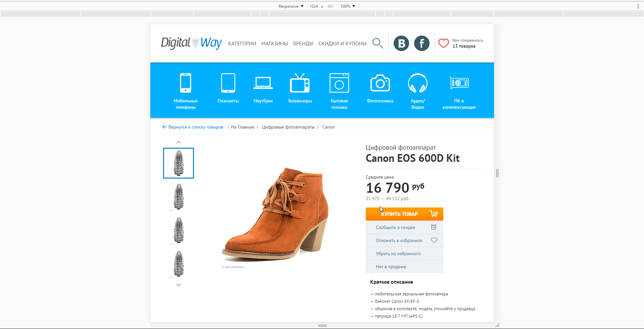Select the ПК и комплектующие icon
Image resolution: width=644 pixels, height=329 pixels.
coord(459,83)
